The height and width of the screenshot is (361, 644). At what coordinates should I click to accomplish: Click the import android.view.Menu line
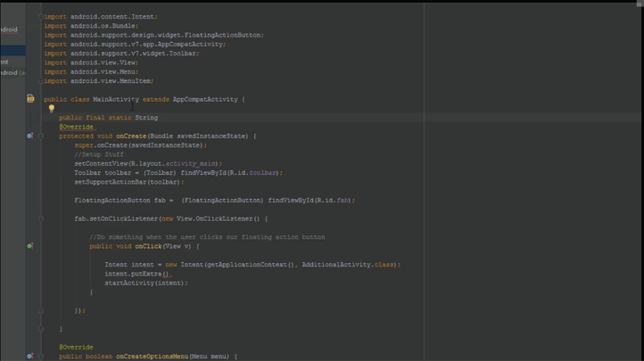point(91,72)
